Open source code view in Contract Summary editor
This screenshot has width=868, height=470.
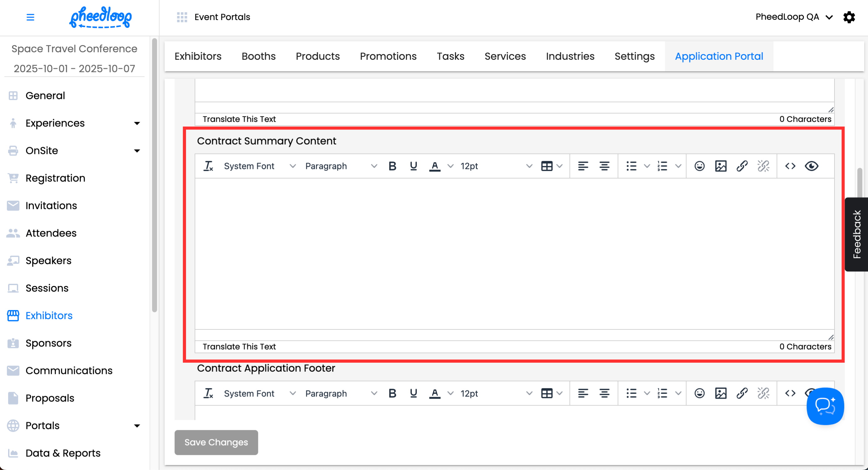tap(790, 166)
